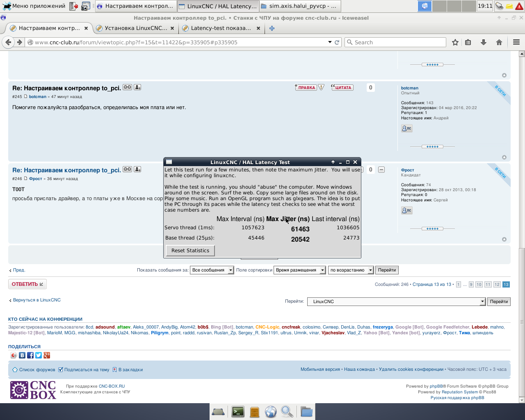Click the logout icon in top panel

[73, 6]
